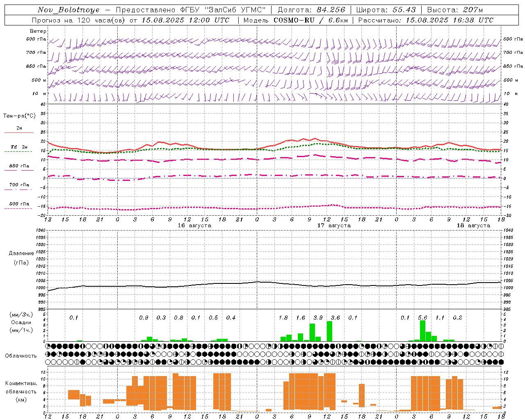Click the "Тем-ра(°C)" temperature panel label

pyautogui.click(x=19, y=116)
